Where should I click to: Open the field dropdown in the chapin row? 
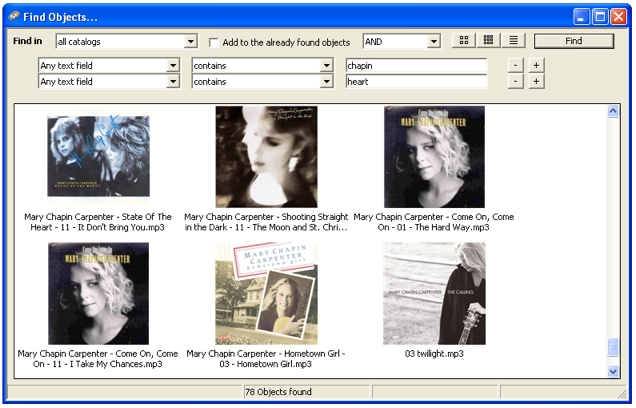[173, 65]
